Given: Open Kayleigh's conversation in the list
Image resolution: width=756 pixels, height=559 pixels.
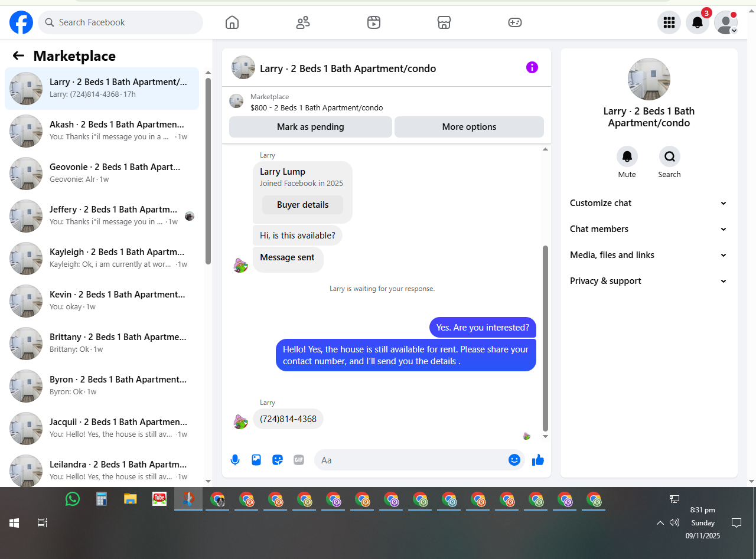Looking at the screenshot, I should 102,259.
